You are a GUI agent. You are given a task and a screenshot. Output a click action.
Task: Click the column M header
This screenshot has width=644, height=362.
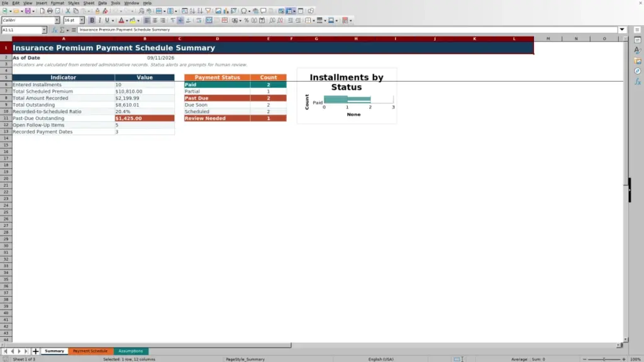point(548,38)
